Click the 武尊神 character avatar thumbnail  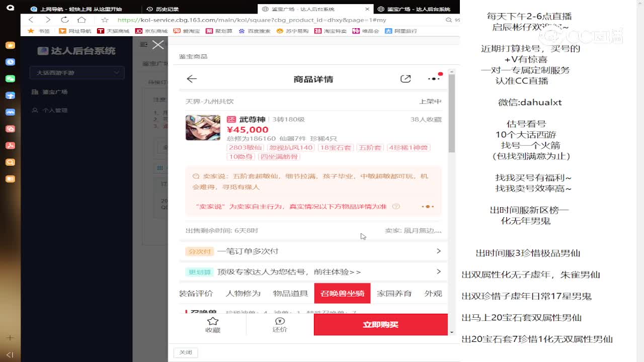(203, 128)
